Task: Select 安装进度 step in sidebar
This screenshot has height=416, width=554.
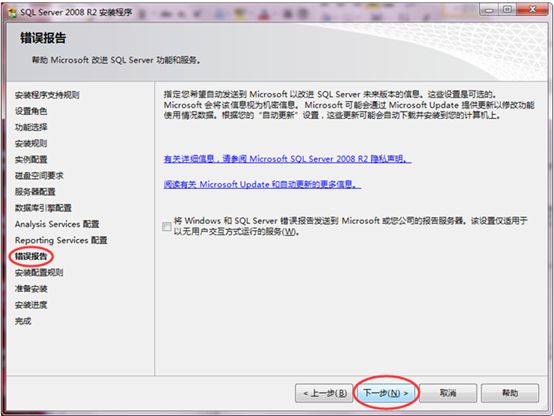Action: pos(31,305)
